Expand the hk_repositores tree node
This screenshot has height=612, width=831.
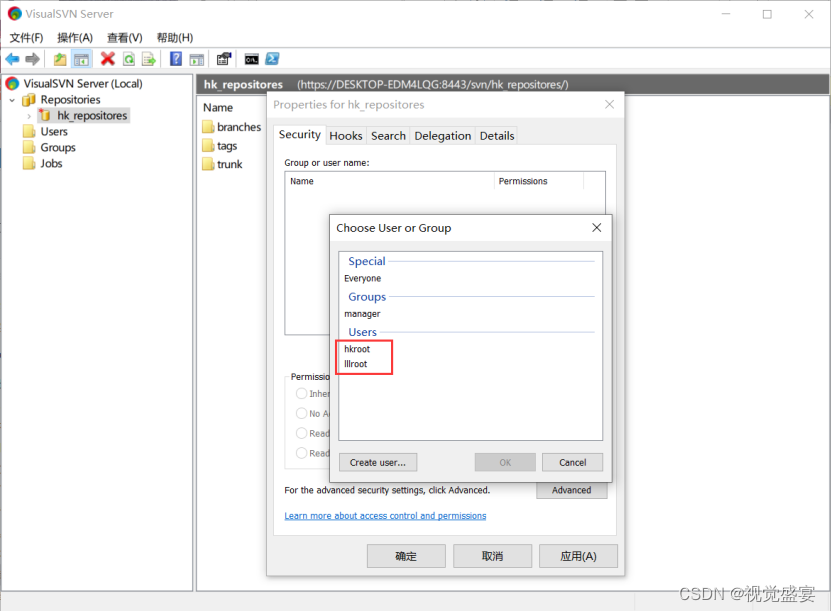coord(29,116)
